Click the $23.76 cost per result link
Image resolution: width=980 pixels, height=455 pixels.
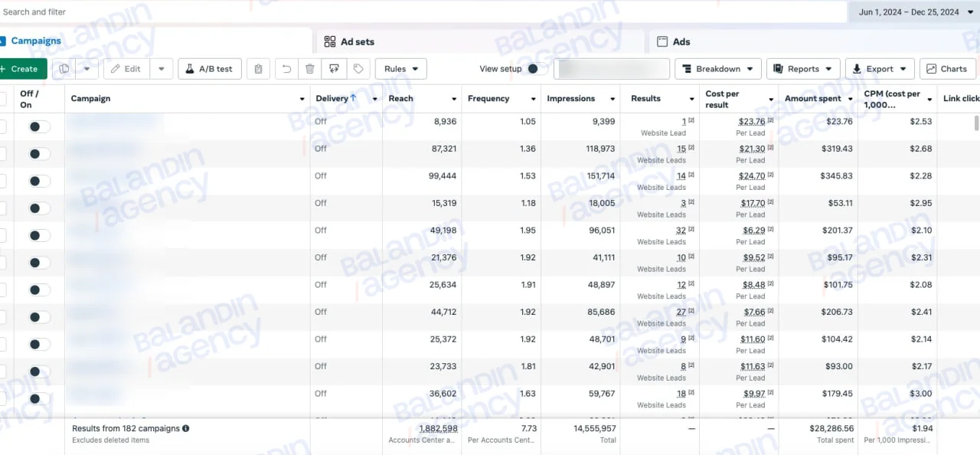pos(752,122)
